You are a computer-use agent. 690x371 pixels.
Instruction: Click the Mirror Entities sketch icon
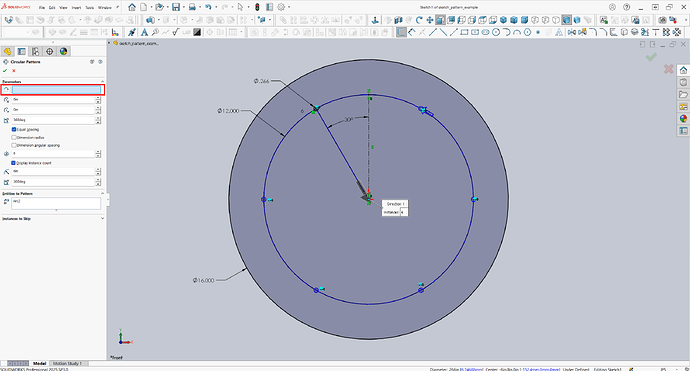pyautogui.click(x=572, y=32)
